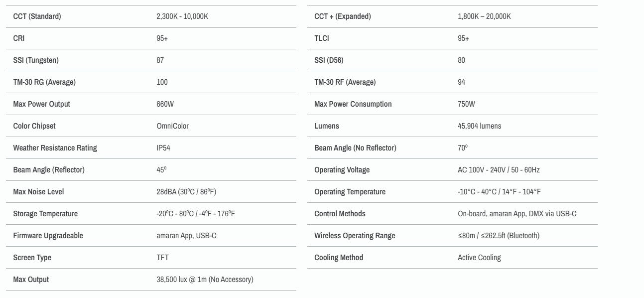Click the 2,300K - 10,000K value
The height and width of the screenshot is (298, 644).
point(182,16)
